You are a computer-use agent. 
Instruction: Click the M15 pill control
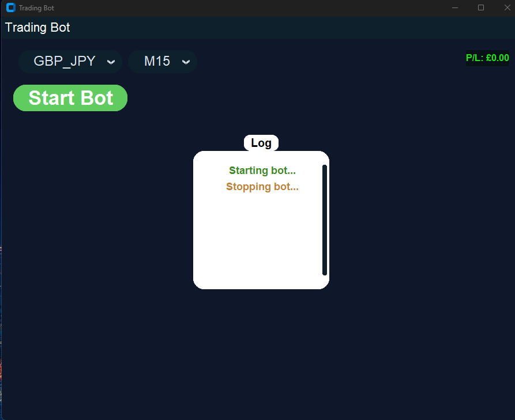[x=163, y=61]
